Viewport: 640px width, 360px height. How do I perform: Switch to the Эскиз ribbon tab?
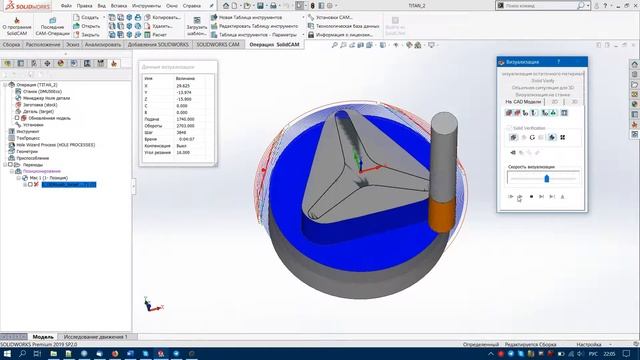pos(73,44)
